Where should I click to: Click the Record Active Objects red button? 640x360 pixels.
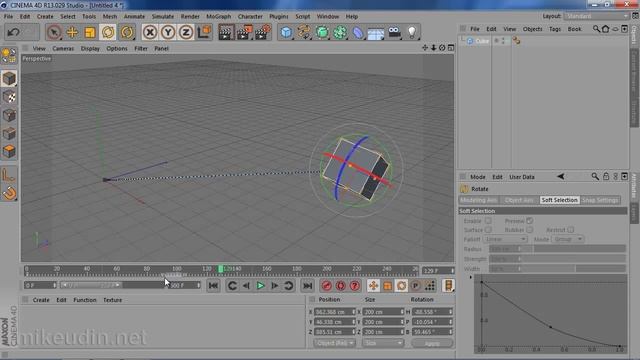327,286
